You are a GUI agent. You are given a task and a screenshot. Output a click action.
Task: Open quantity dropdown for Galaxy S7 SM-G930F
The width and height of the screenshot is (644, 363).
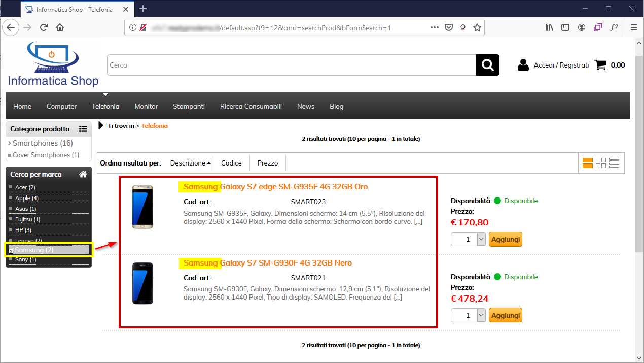(x=482, y=315)
